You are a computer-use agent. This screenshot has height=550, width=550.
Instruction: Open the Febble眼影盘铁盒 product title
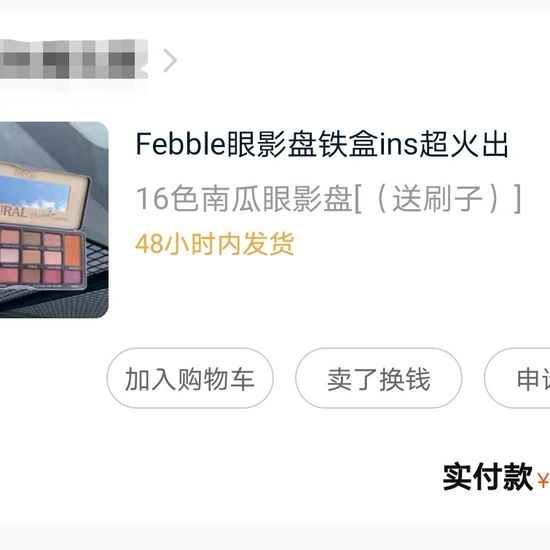click(x=322, y=144)
